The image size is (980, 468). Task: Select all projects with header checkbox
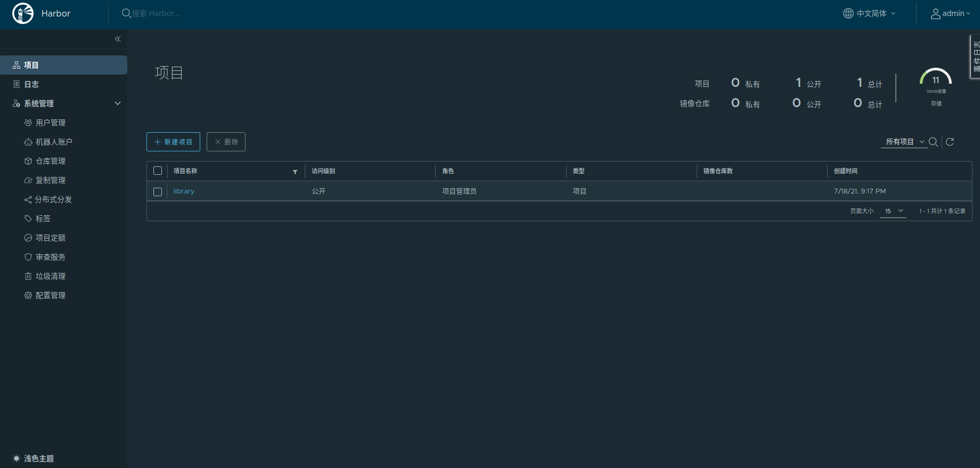tap(158, 171)
